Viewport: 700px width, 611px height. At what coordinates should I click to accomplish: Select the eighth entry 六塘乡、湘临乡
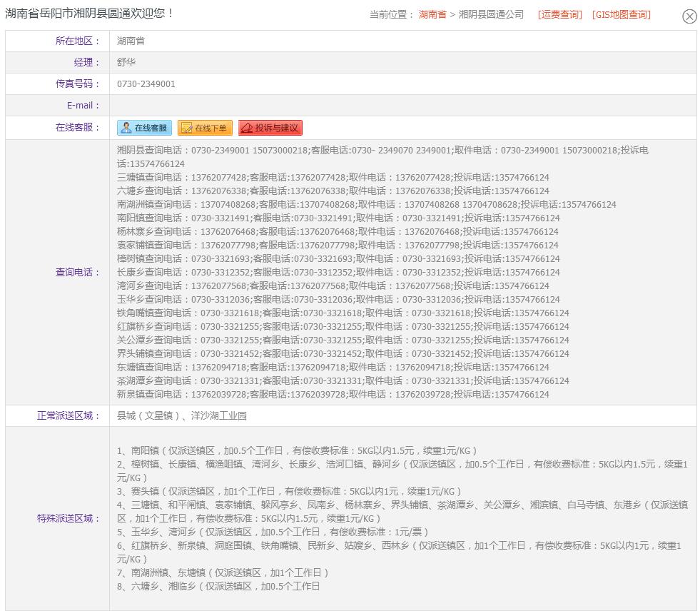(218, 587)
